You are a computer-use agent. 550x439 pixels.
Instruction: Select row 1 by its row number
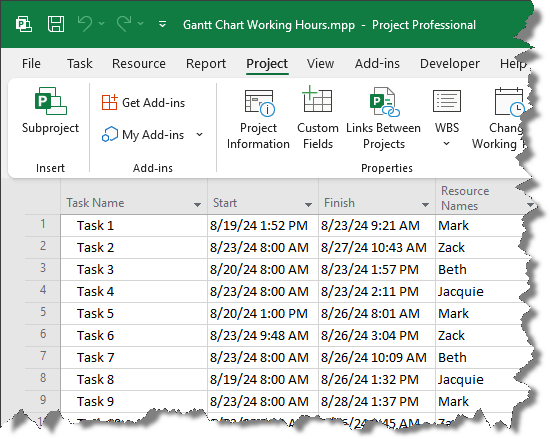click(x=43, y=224)
